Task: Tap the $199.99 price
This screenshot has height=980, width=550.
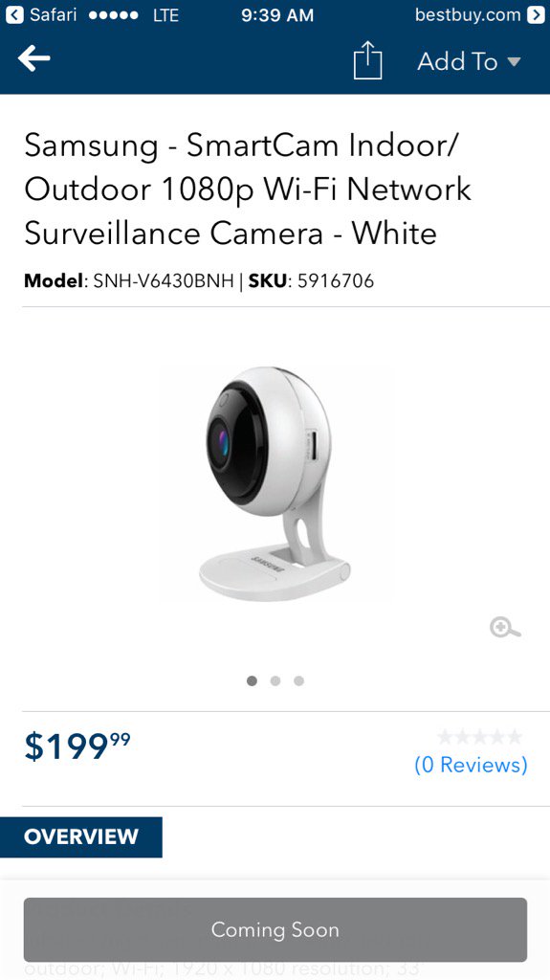Action: click(77, 746)
